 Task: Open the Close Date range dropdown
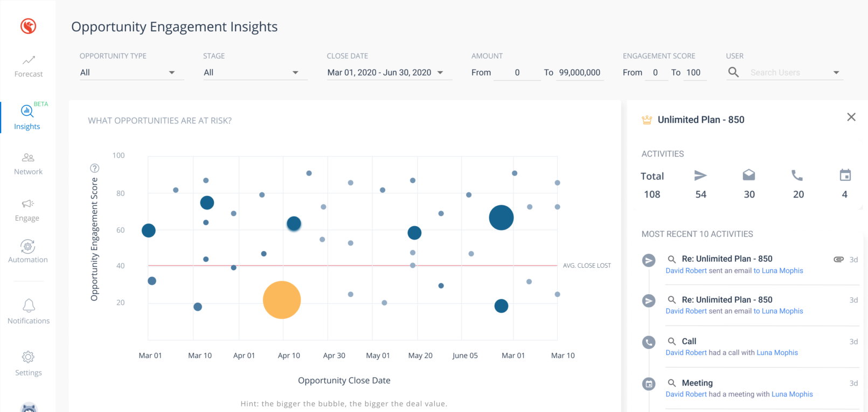[440, 73]
